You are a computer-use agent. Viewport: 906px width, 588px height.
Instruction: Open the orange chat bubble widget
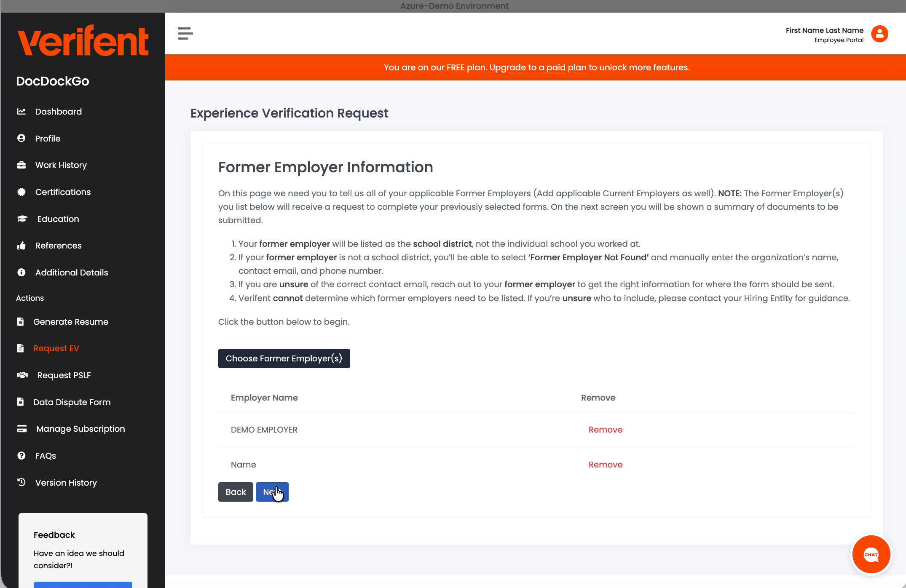(871, 554)
